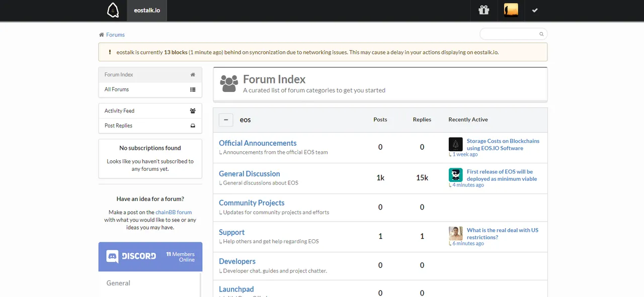
Task: Click the magnifier icon in the search box
Action: pos(541,34)
